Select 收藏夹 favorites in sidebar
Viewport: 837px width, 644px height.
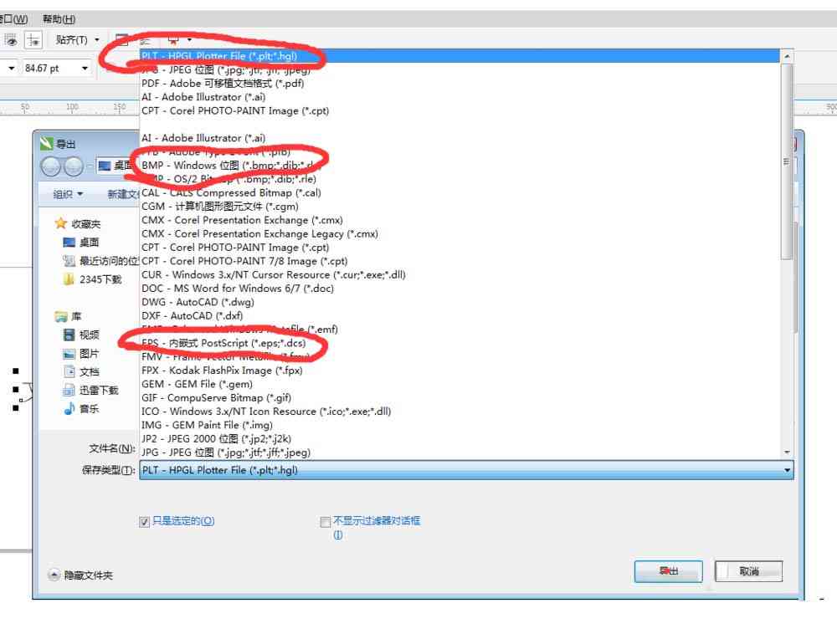click(85, 224)
